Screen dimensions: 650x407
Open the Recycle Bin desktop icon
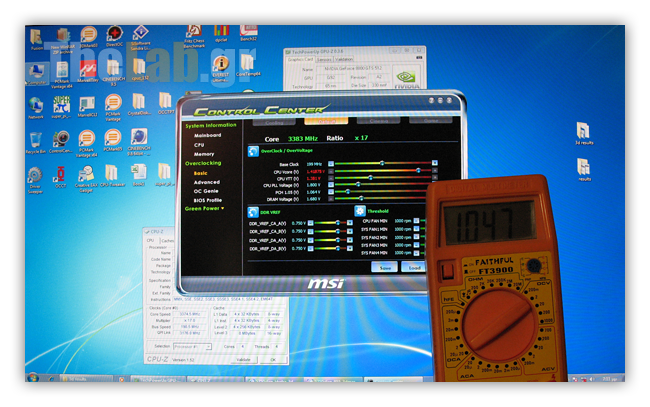tap(35, 139)
